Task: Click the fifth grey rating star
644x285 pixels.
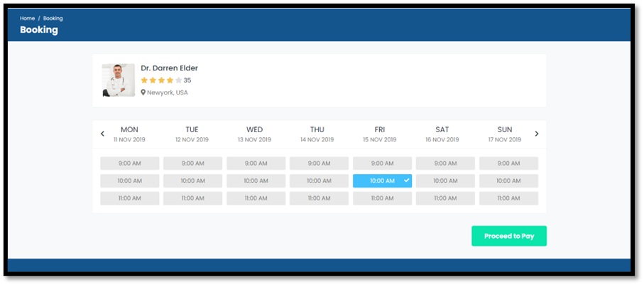Action: (178, 80)
